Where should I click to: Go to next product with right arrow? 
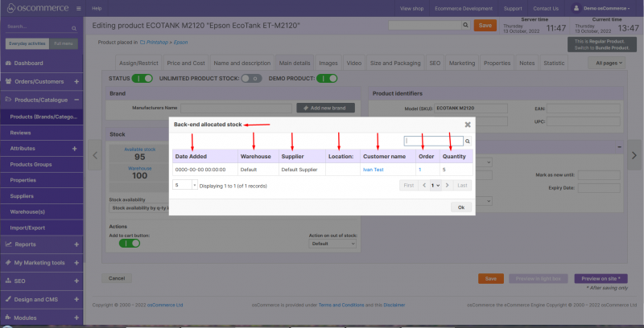coord(634,154)
